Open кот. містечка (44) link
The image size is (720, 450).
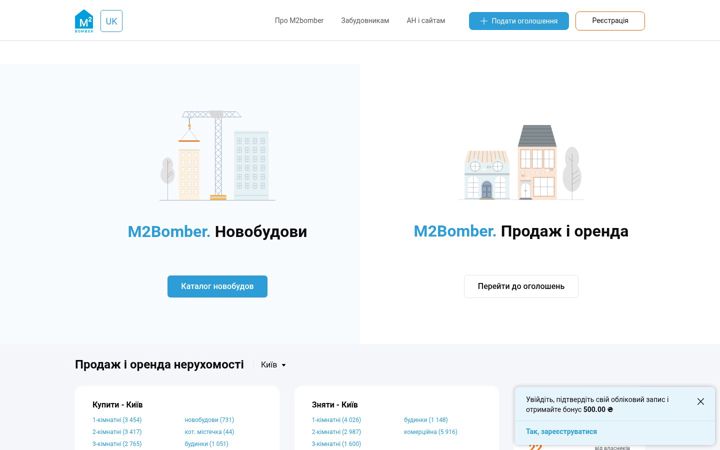tap(209, 432)
